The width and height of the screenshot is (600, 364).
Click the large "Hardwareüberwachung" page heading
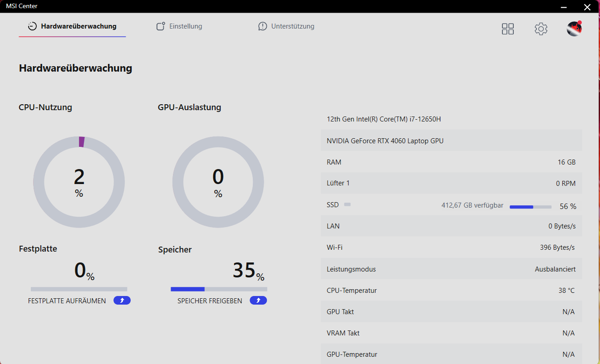[76, 68]
